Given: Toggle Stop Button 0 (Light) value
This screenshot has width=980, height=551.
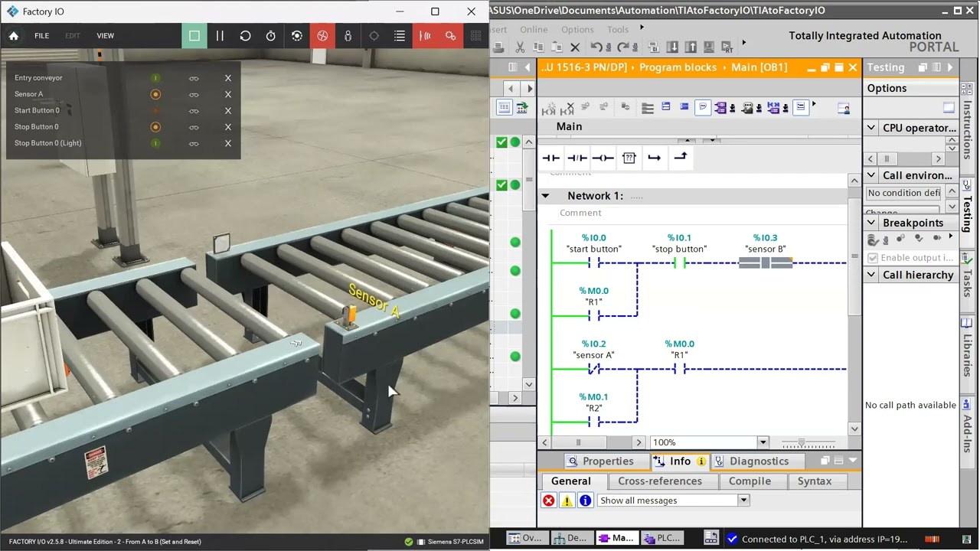Looking at the screenshot, I should (x=155, y=143).
